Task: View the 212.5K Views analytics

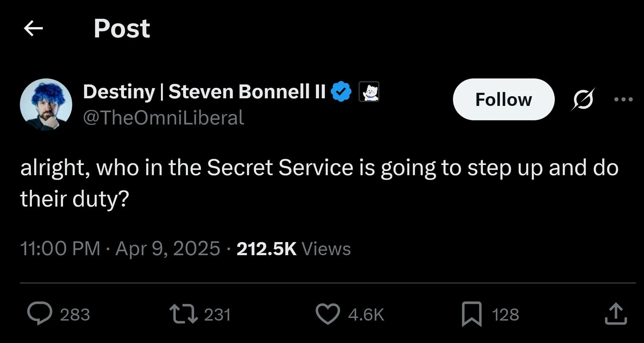Action: (x=293, y=248)
